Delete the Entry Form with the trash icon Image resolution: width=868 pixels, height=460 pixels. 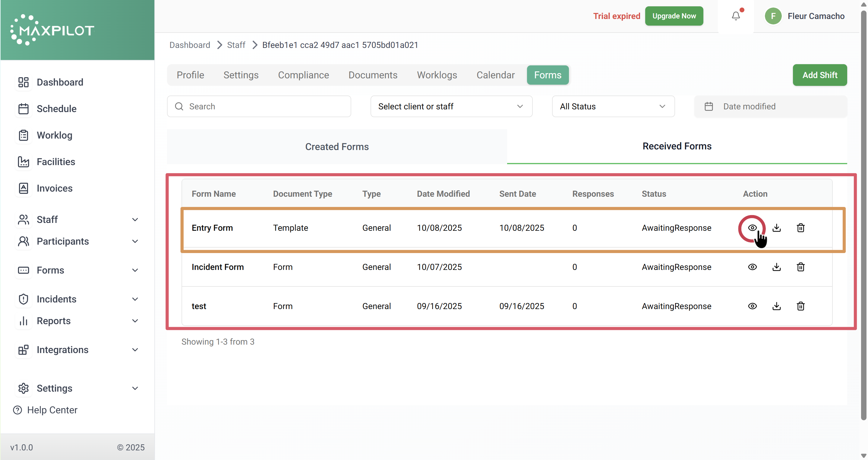pyautogui.click(x=800, y=228)
